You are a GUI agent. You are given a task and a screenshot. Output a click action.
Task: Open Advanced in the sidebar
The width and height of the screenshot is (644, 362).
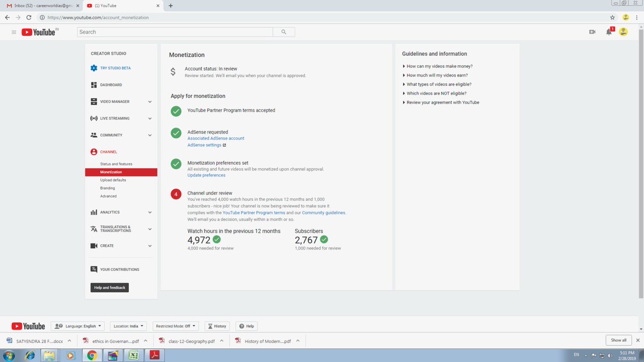tap(108, 196)
